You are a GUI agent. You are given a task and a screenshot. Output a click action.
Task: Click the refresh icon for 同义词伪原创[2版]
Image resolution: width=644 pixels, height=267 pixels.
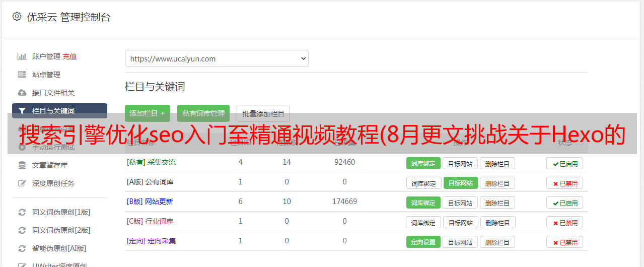coord(22,230)
